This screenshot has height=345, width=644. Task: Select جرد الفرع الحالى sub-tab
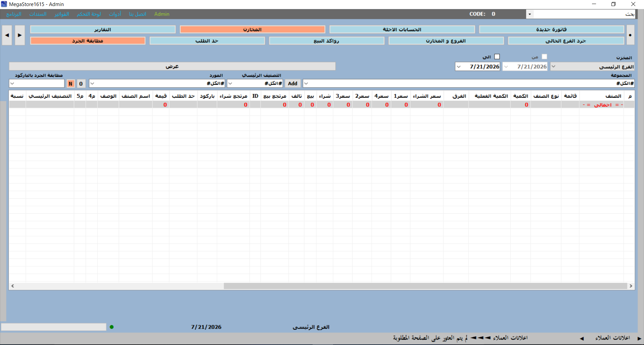tap(566, 41)
